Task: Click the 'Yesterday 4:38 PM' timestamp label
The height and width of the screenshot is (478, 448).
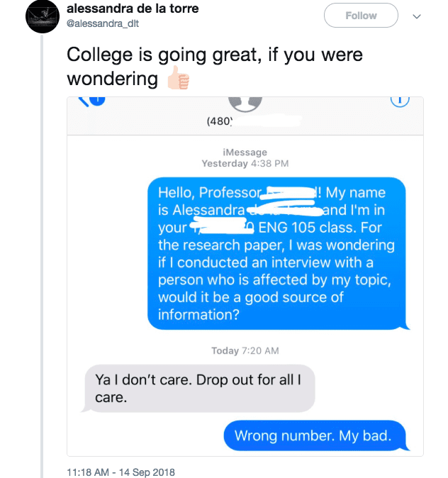Action: pyautogui.click(x=245, y=163)
